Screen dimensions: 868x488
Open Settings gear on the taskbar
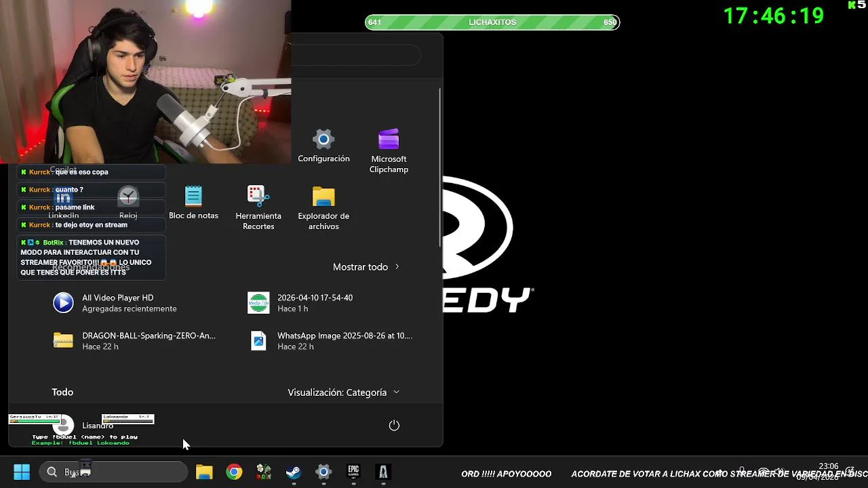click(323, 472)
